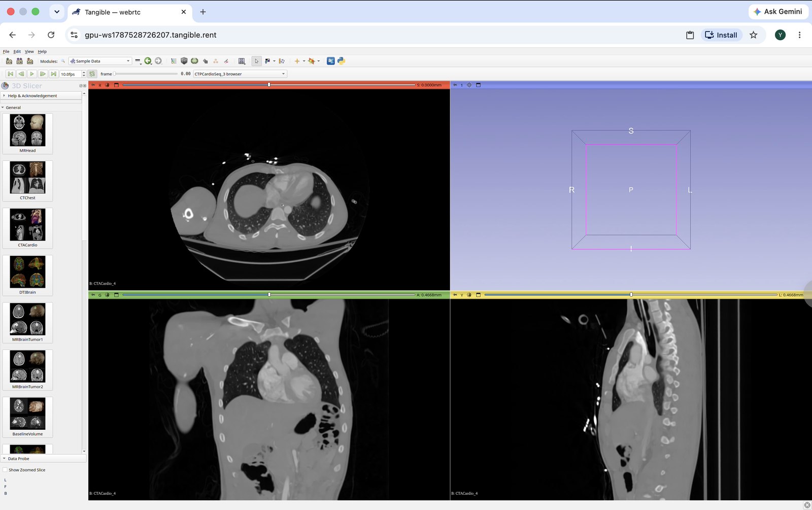Open the File menu

click(6, 51)
